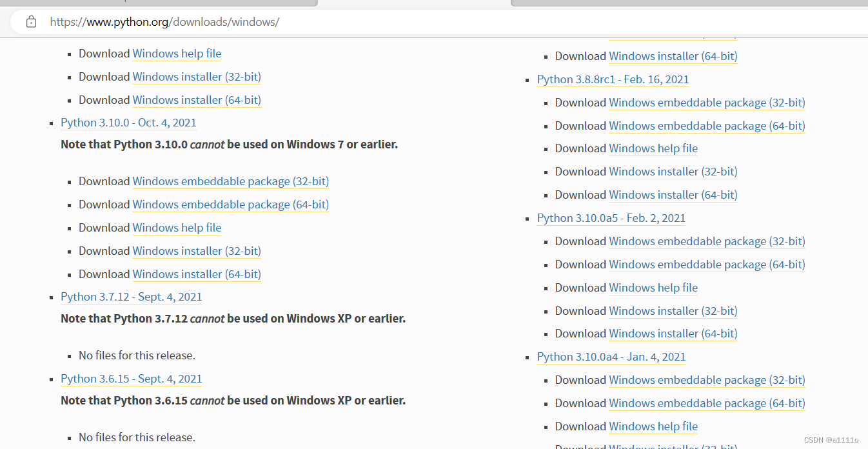The width and height of the screenshot is (868, 449).
Task: Get the Windows help file for Python 3.8.8rc1
Action: 653,148
